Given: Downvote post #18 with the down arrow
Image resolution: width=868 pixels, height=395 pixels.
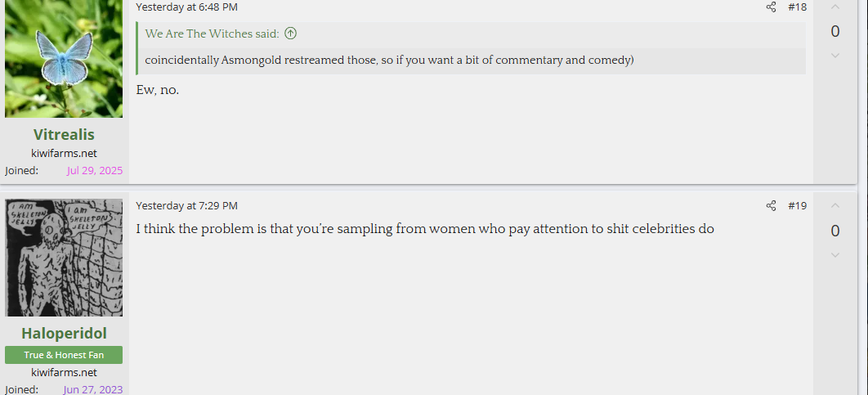Looking at the screenshot, I should 835,56.
